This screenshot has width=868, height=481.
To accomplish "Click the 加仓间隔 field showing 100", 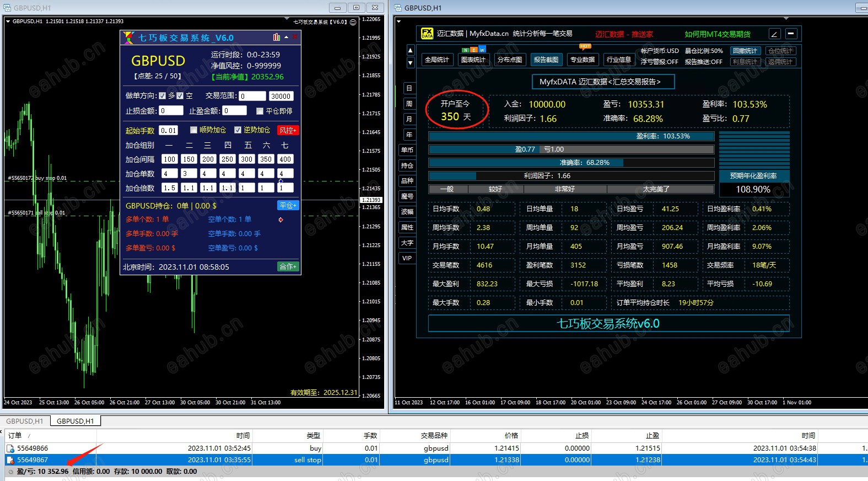I will tap(169, 159).
